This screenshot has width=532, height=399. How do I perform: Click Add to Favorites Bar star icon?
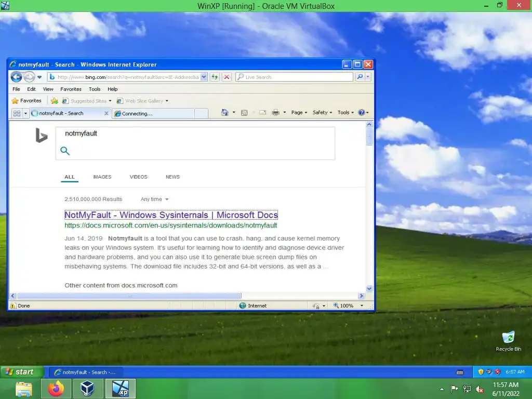(x=54, y=101)
